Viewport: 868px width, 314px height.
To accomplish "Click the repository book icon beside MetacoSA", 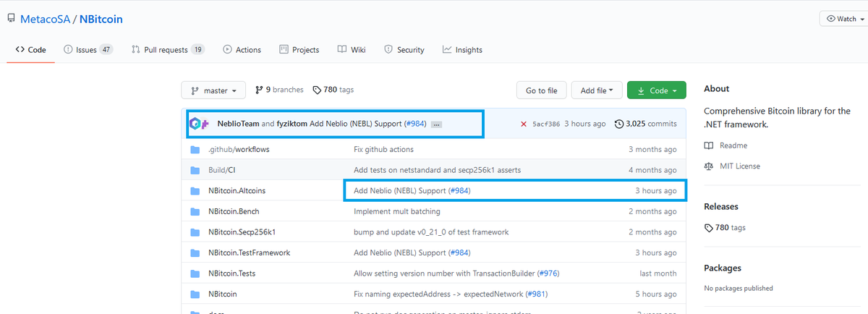I will pyautogui.click(x=12, y=20).
